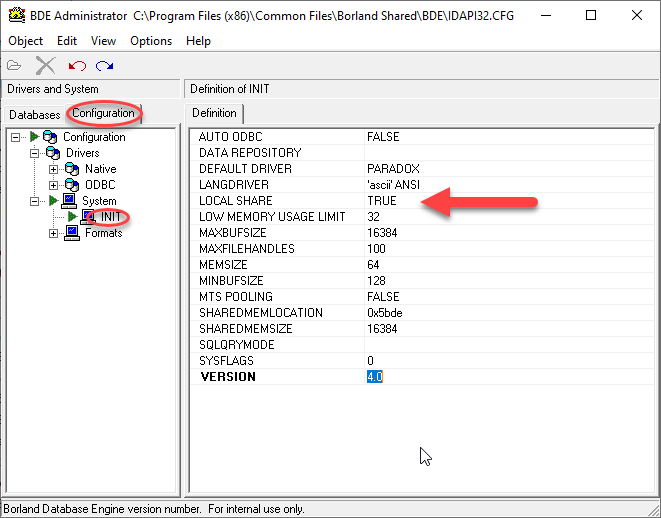Image resolution: width=661 pixels, height=518 pixels.
Task: Close the BDE Administrator window
Action: coord(637,16)
